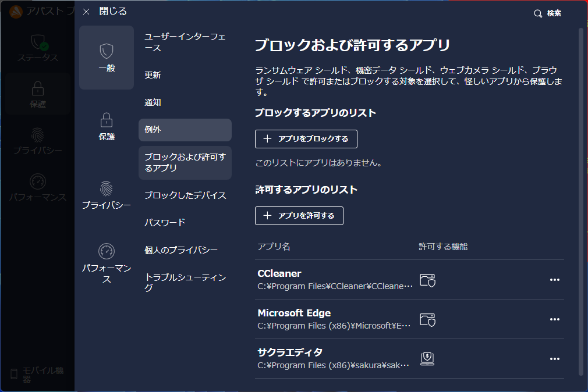Click the サクラエディタ file path text
The height and width of the screenshot is (392, 588).
333,365
